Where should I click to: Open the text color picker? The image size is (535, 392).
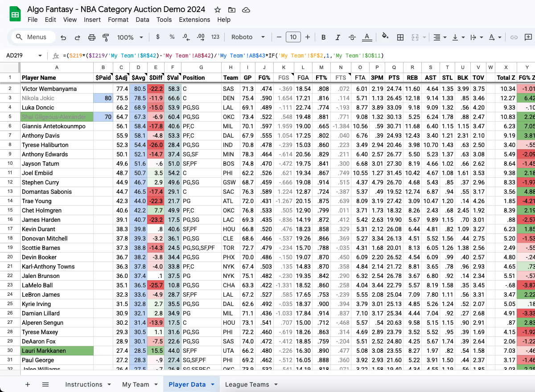pos(366,37)
